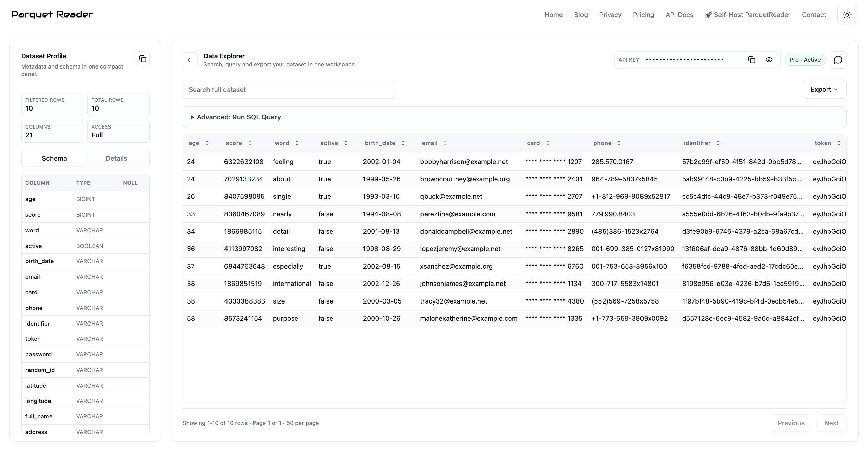Switch to the Details tab

pyautogui.click(x=116, y=158)
